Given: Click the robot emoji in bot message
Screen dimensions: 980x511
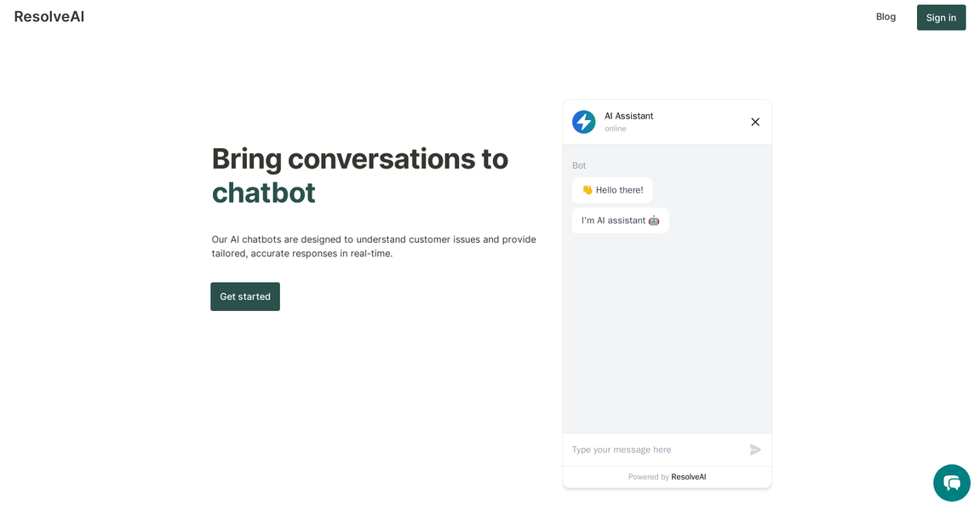Looking at the screenshot, I should pos(654,221).
